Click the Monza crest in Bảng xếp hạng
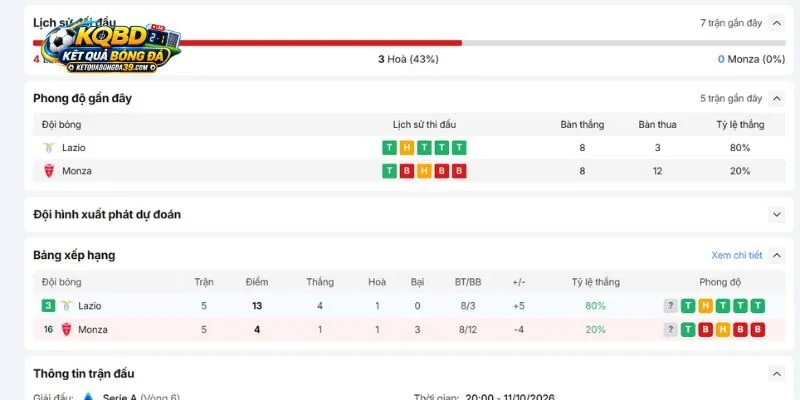Screen dimensions: 800x400 pyautogui.click(x=66, y=330)
